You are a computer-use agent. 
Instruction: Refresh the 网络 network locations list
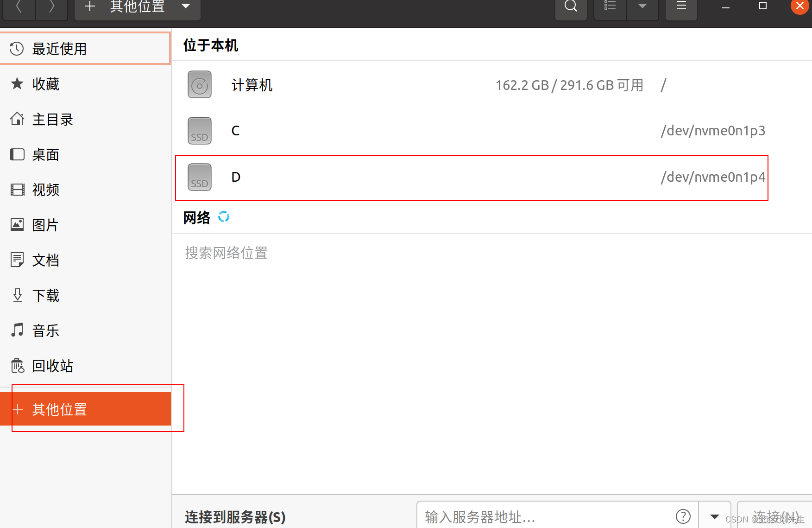tap(224, 216)
